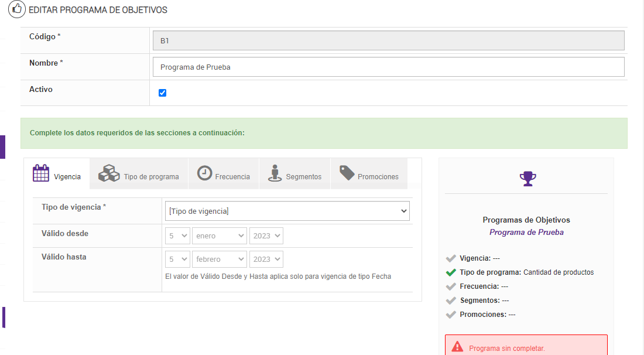Open the Promociones tab
The height and width of the screenshot is (355, 644).
coord(378,176)
